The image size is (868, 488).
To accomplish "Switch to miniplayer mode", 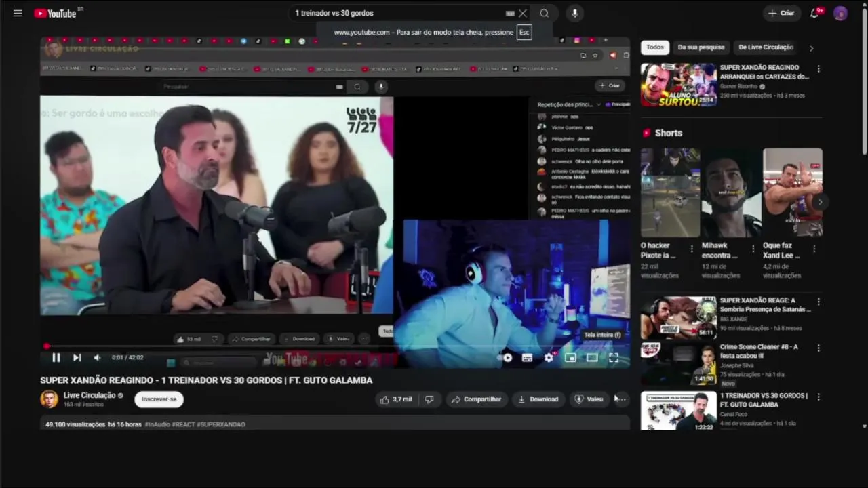I will (x=570, y=357).
